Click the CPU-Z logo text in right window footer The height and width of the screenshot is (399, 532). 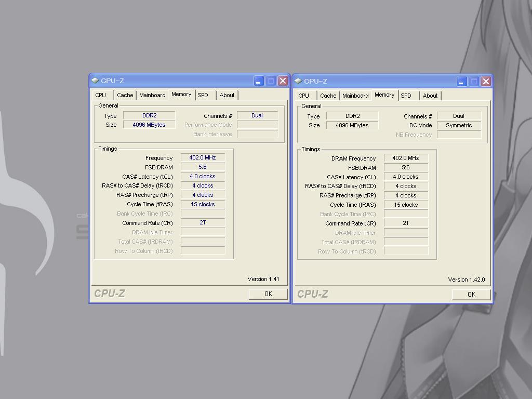pyautogui.click(x=313, y=294)
